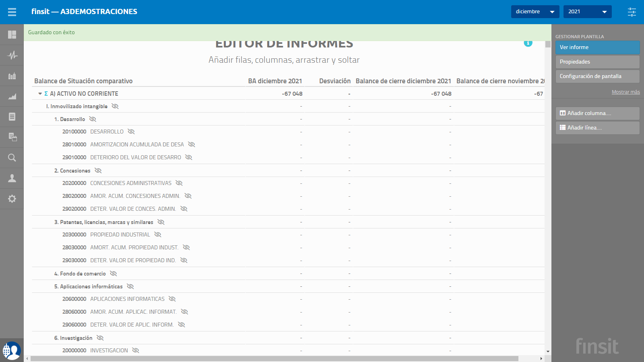This screenshot has width=644, height=362.
Task: Open the user profile icon in sidebar
Action: coord(12,178)
